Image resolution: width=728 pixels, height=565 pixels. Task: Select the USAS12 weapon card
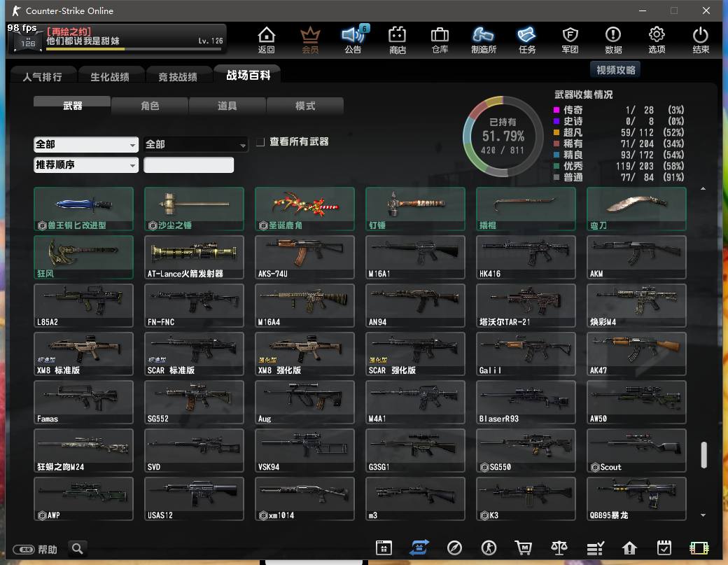194,498
